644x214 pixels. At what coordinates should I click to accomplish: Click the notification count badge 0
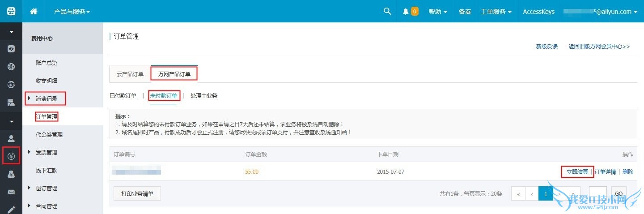415,12
